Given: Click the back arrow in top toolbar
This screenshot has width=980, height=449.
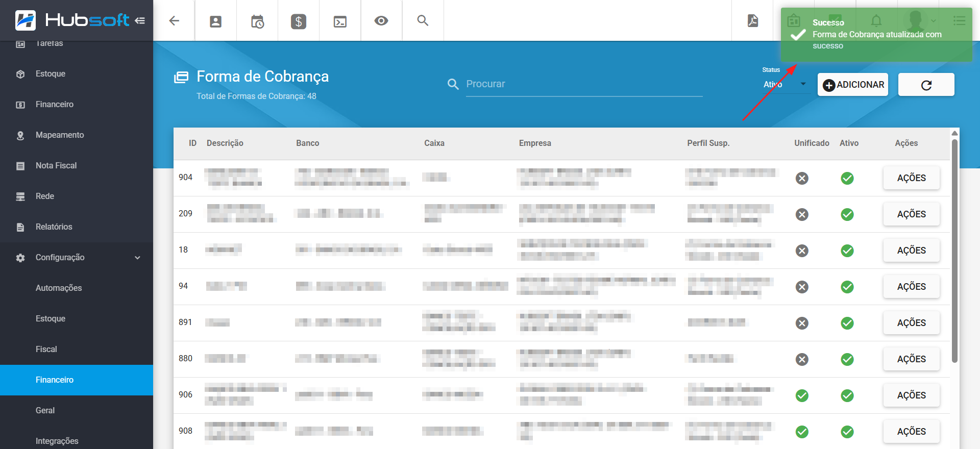Looking at the screenshot, I should point(174,21).
